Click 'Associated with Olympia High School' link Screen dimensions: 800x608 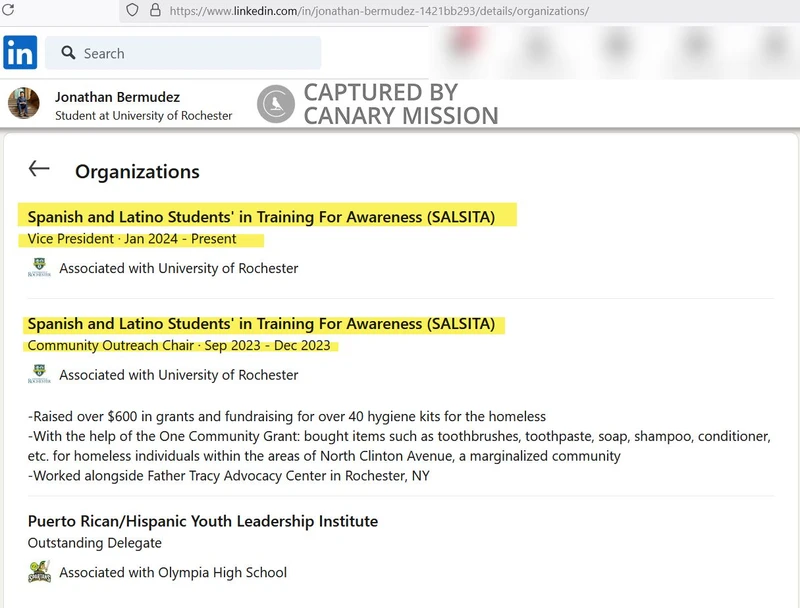click(x=173, y=572)
